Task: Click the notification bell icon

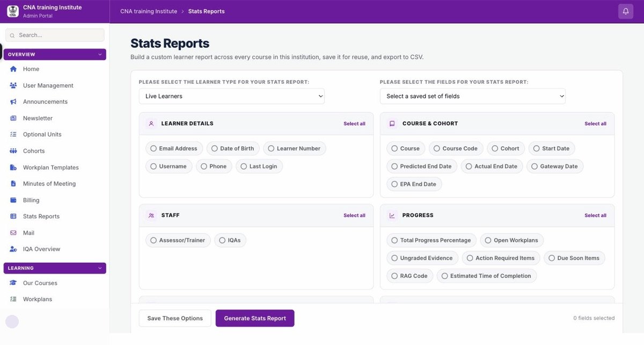Action: click(x=626, y=11)
